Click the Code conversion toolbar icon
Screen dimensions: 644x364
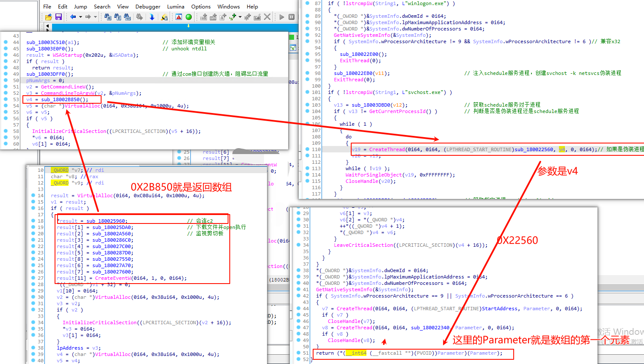tap(204, 17)
